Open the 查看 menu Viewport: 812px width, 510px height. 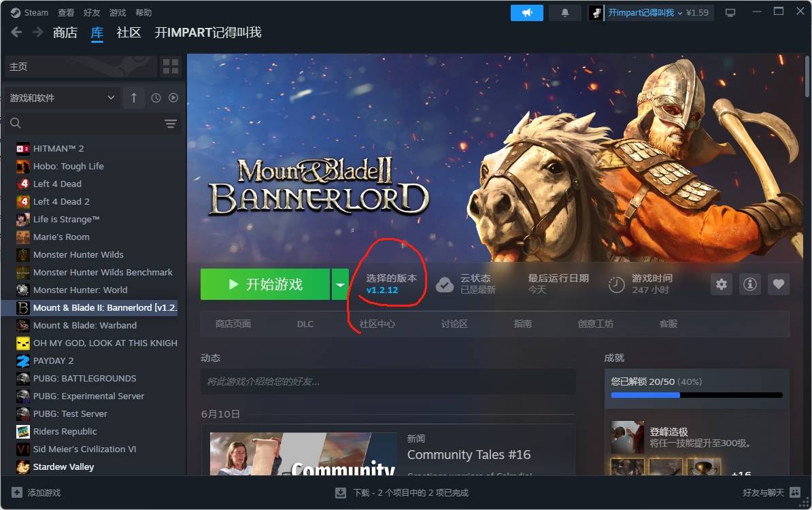click(66, 12)
